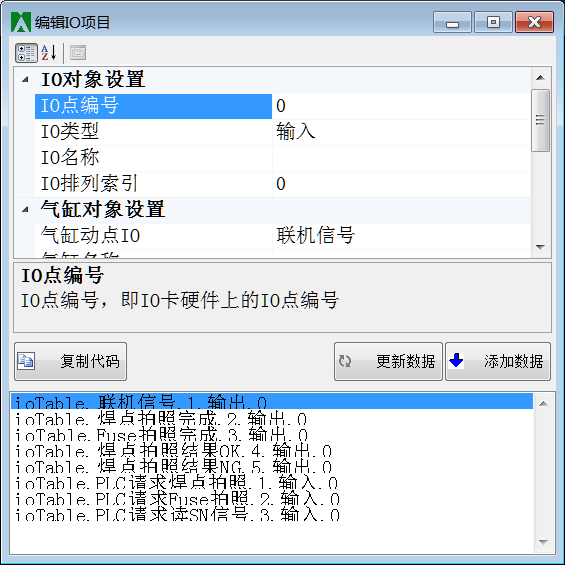Click the IO点编号 value field
This screenshot has width=565, height=565.
point(401,106)
